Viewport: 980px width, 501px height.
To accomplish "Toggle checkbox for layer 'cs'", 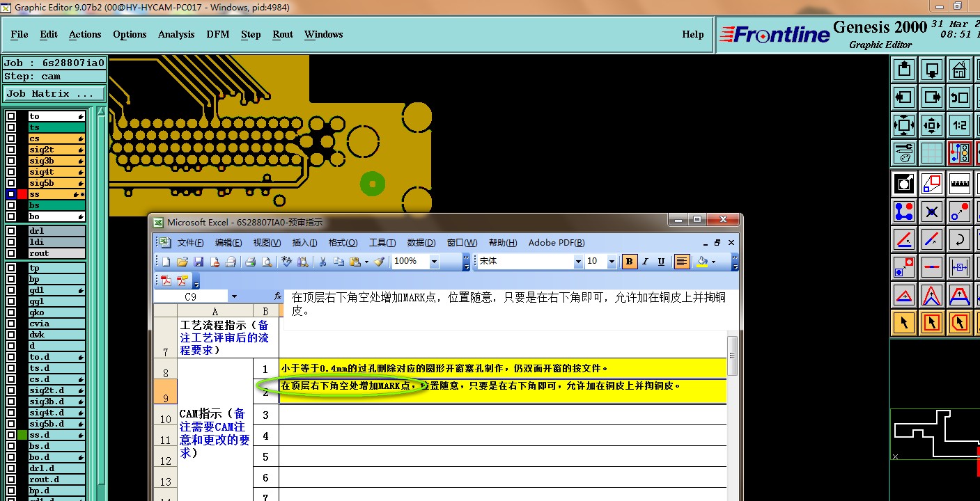I will click(x=11, y=138).
